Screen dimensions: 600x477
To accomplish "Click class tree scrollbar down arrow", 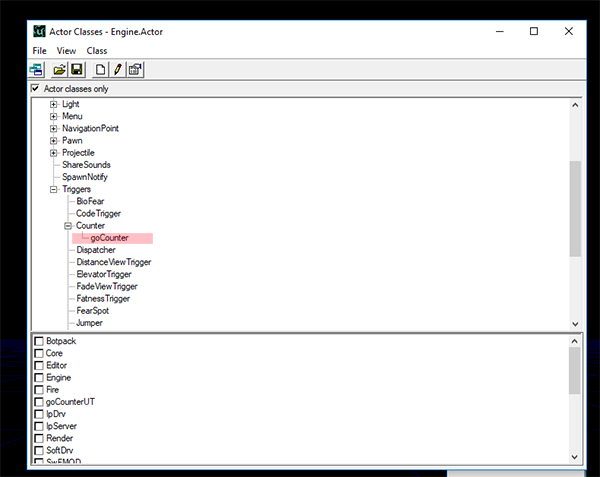I will (575, 324).
